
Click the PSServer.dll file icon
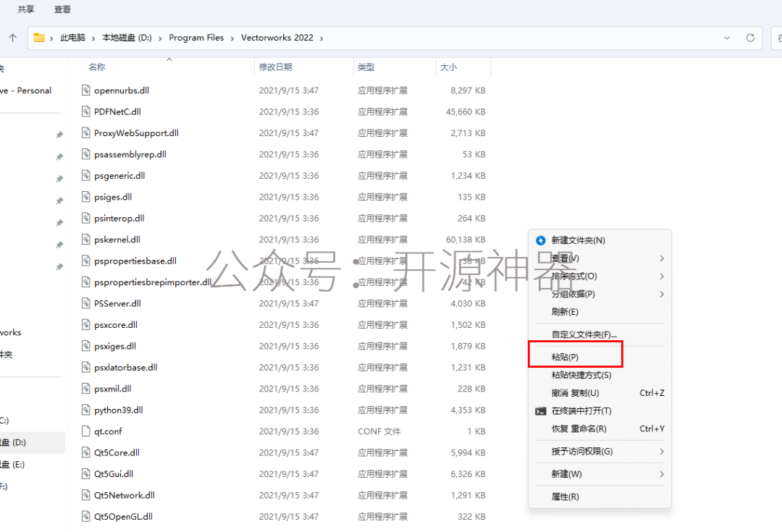(85, 303)
